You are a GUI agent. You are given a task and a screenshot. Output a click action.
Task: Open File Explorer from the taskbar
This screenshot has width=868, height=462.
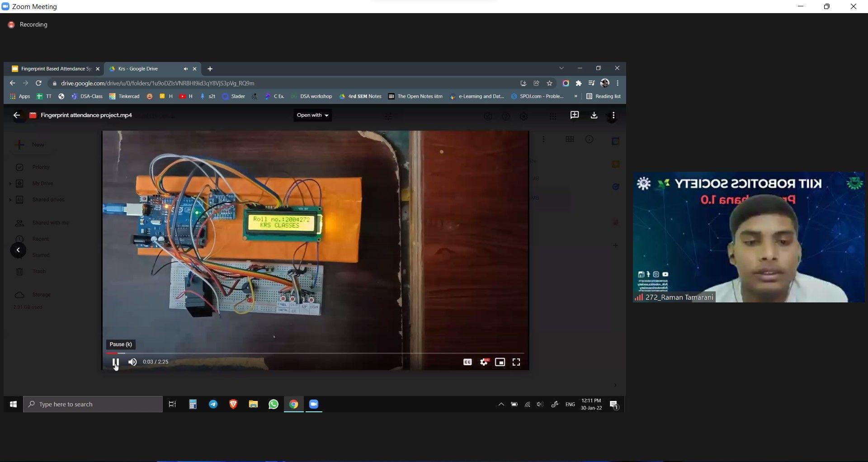[253, 404]
